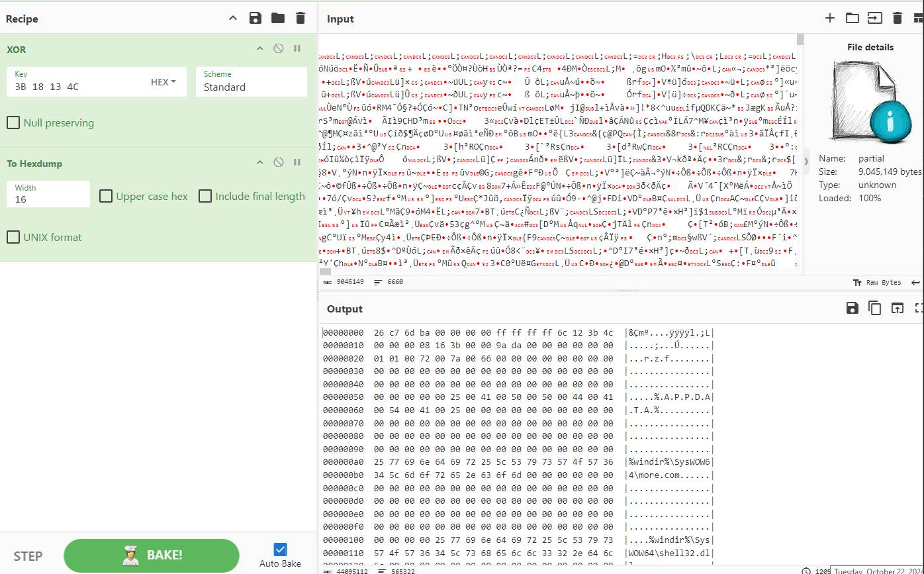Collapse the To Hexdump operation
The width and height of the screenshot is (924, 574).
pos(260,162)
